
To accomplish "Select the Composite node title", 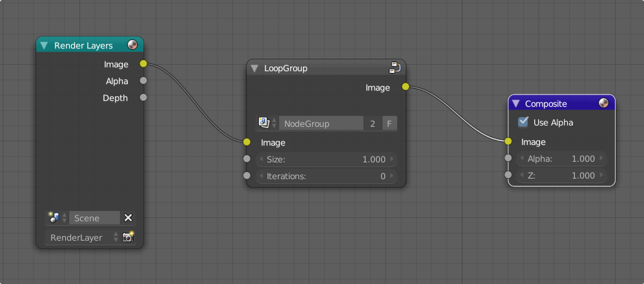I will click(x=546, y=104).
